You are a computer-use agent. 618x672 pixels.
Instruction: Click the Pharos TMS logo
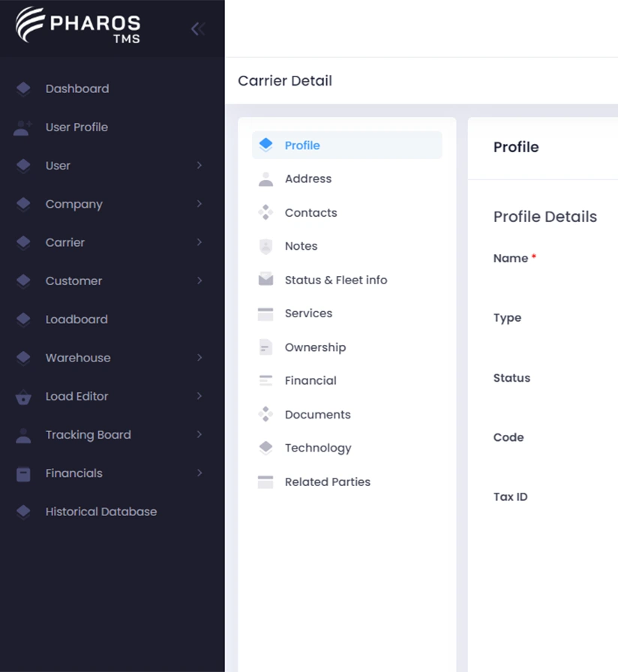click(78, 25)
